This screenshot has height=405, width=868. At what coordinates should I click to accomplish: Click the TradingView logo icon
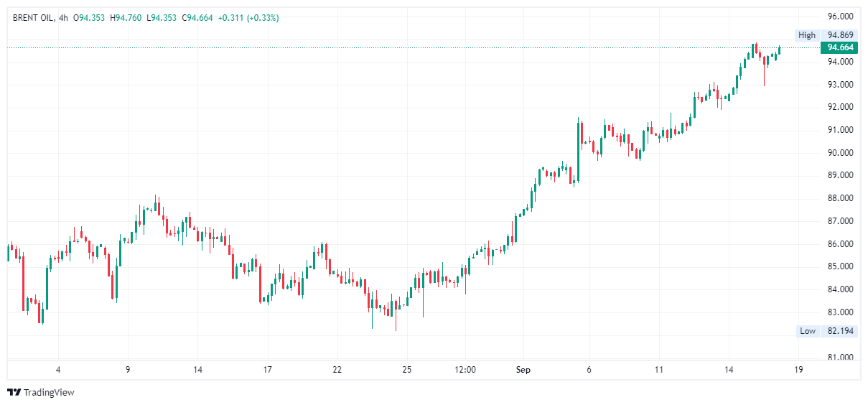(x=14, y=392)
